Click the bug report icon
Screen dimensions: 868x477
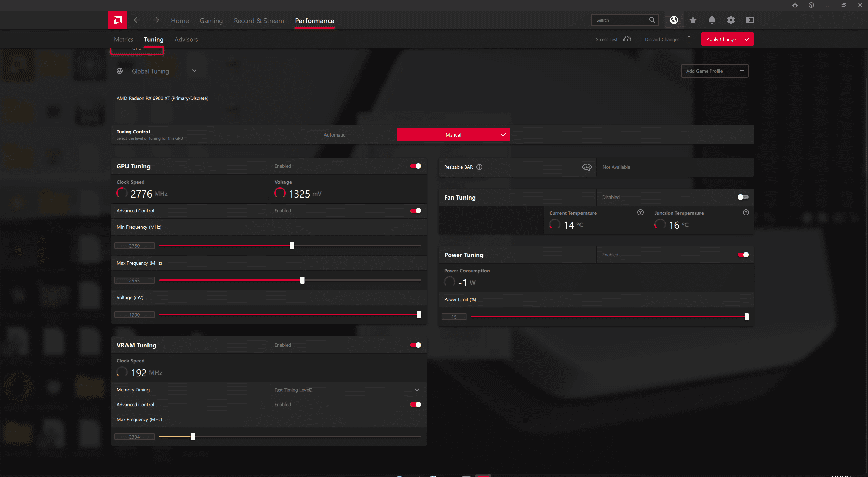pos(795,5)
